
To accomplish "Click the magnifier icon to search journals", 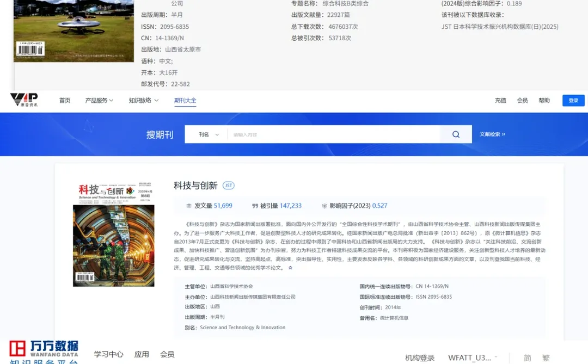I will [x=456, y=134].
